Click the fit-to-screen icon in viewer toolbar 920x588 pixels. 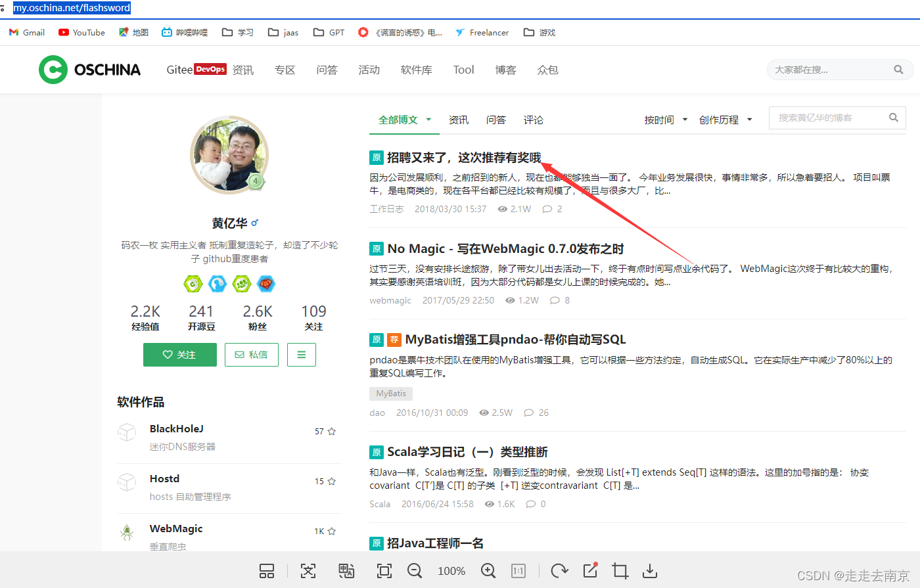coord(384,570)
